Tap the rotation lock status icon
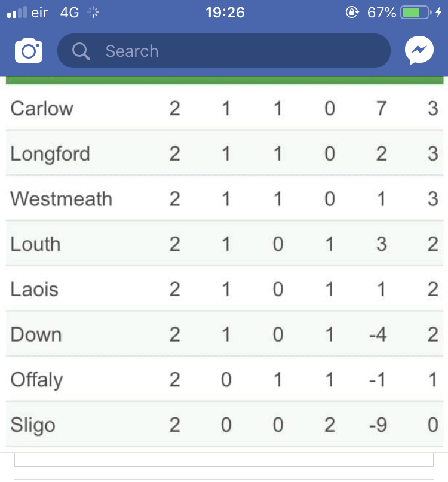The image size is (448, 482). click(x=352, y=13)
